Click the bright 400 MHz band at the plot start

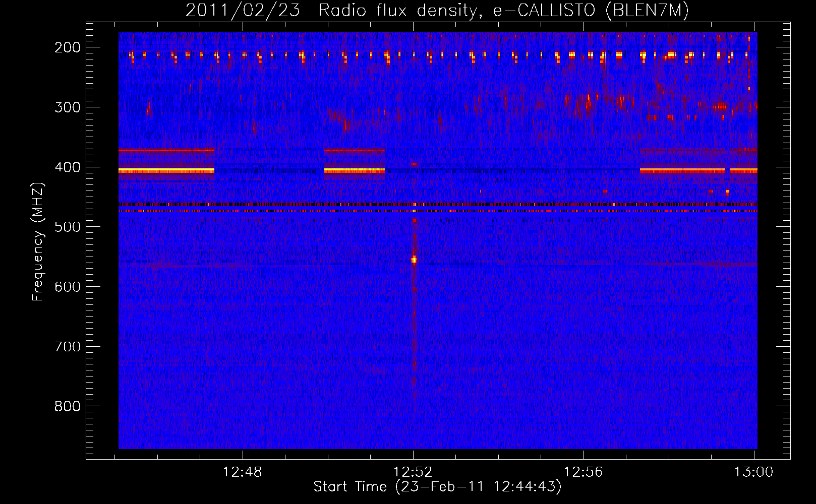166,171
